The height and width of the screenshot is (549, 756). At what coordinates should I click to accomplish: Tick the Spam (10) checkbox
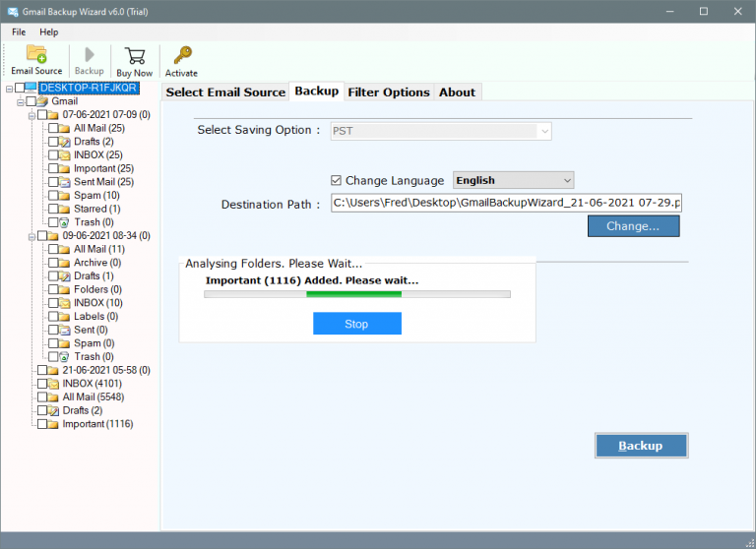pos(53,196)
